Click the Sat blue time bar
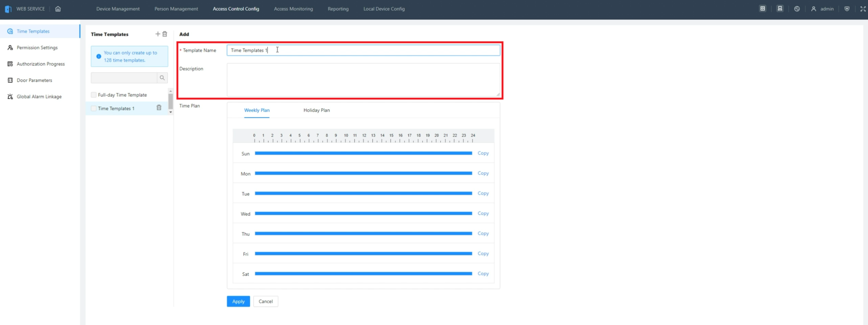The height and width of the screenshot is (325, 868). [x=364, y=273]
